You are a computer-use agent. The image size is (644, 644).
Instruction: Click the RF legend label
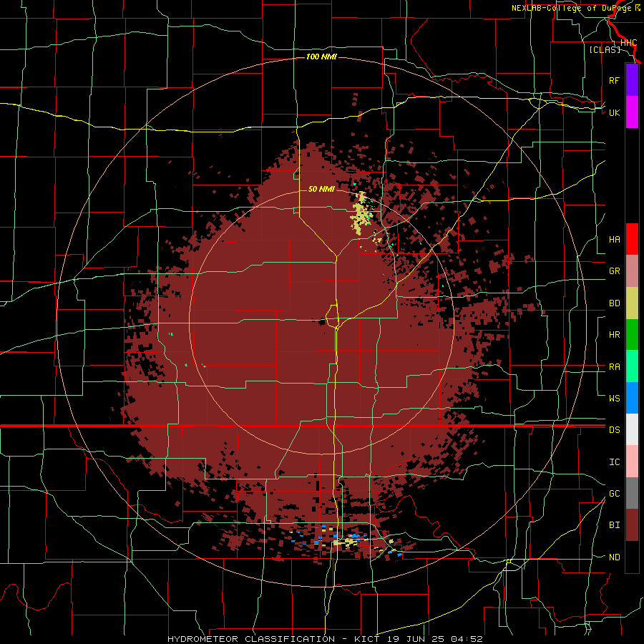pos(614,80)
